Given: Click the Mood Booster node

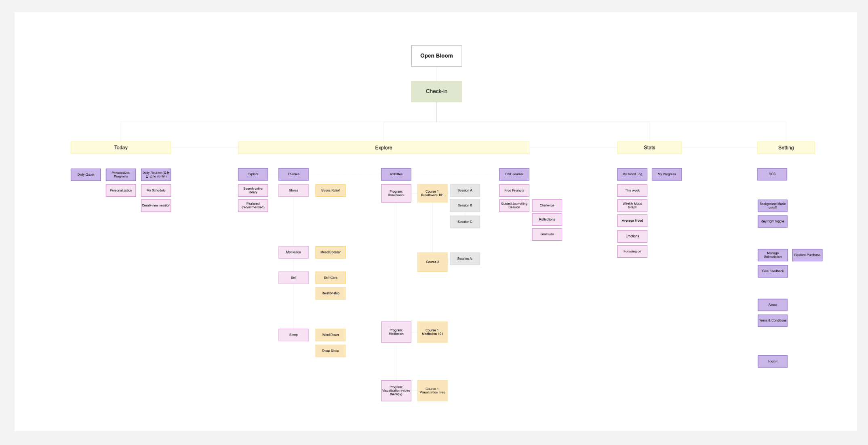Looking at the screenshot, I should [x=330, y=252].
